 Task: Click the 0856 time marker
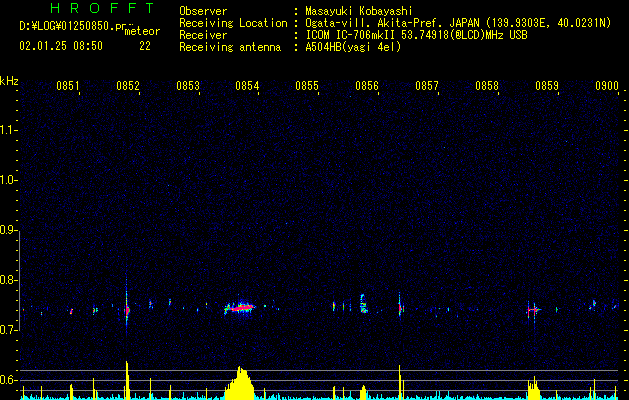(x=367, y=86)
